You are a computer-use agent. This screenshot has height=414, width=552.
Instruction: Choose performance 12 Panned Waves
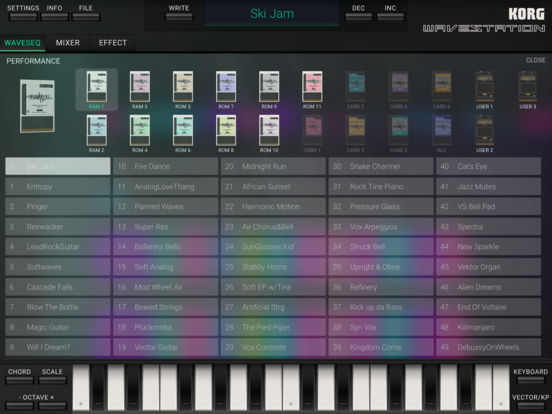[x=165, y=207]
